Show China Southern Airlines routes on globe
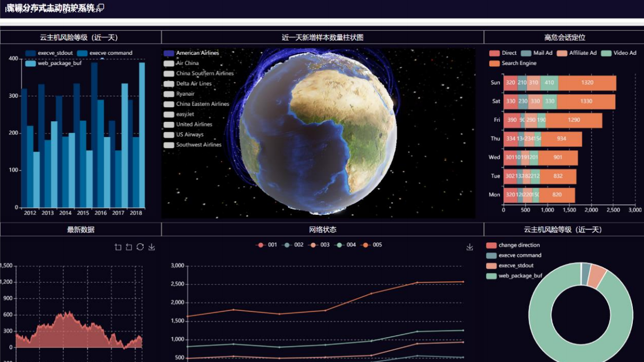Screen dimensions: 644x362 coord(199,73)
